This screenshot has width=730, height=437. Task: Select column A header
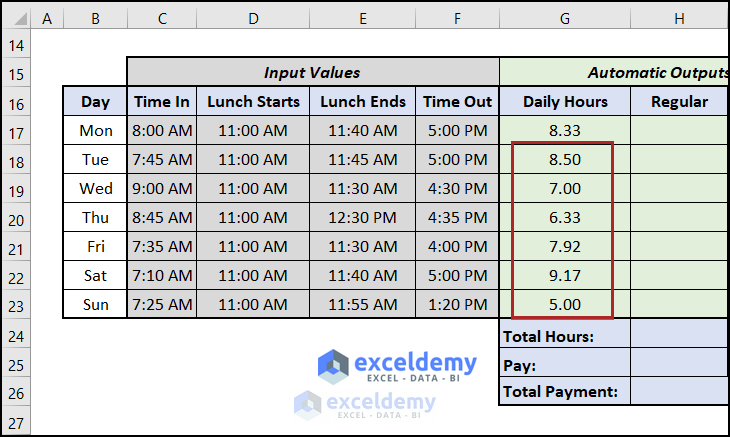click(x=47, y=19)
